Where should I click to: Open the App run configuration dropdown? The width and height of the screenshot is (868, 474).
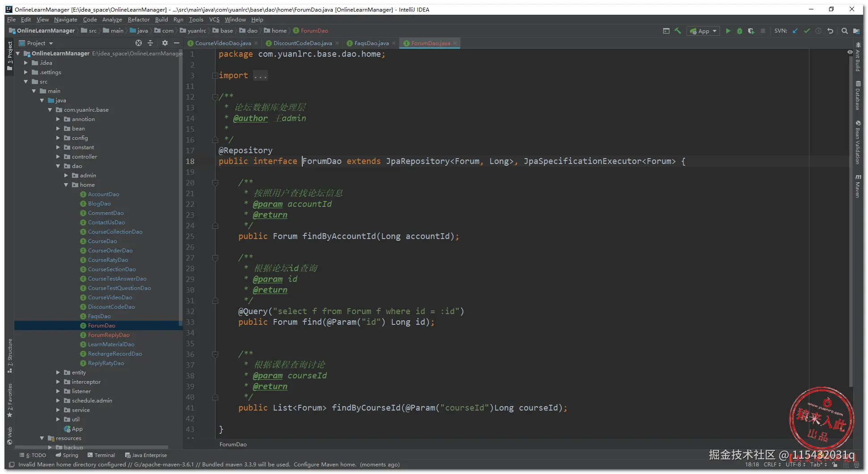[x=704, y=31]
